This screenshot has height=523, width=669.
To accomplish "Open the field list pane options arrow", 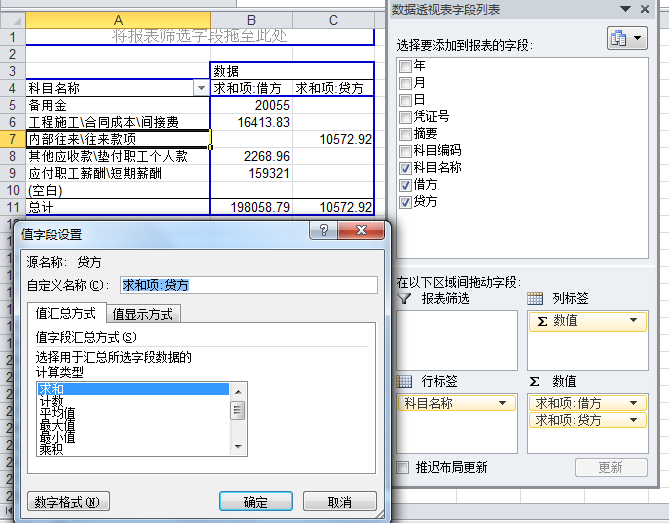I will point(627,10).
